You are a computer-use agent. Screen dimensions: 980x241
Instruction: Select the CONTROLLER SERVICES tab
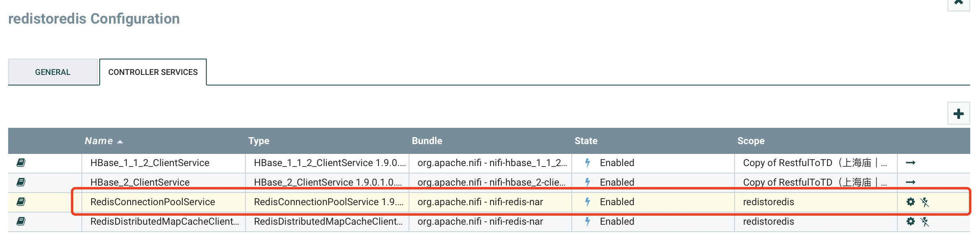[153, 72]
